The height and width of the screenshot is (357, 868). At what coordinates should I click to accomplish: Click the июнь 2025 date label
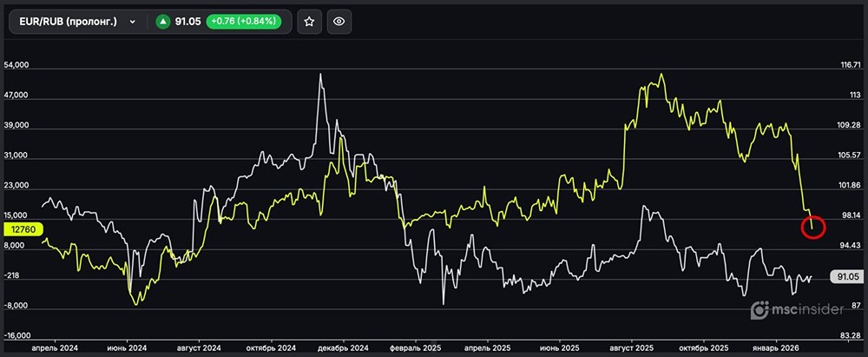(x=560, y=347)
